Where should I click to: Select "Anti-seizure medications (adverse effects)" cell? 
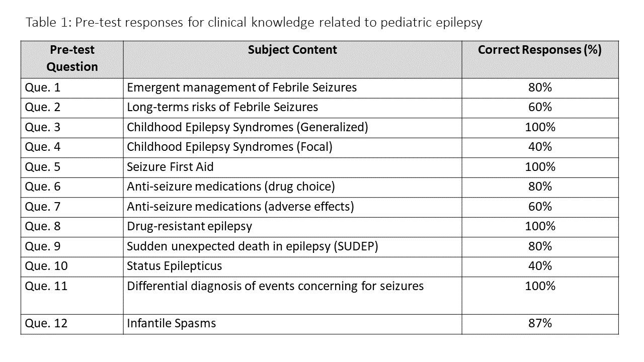tap(240, 207)
